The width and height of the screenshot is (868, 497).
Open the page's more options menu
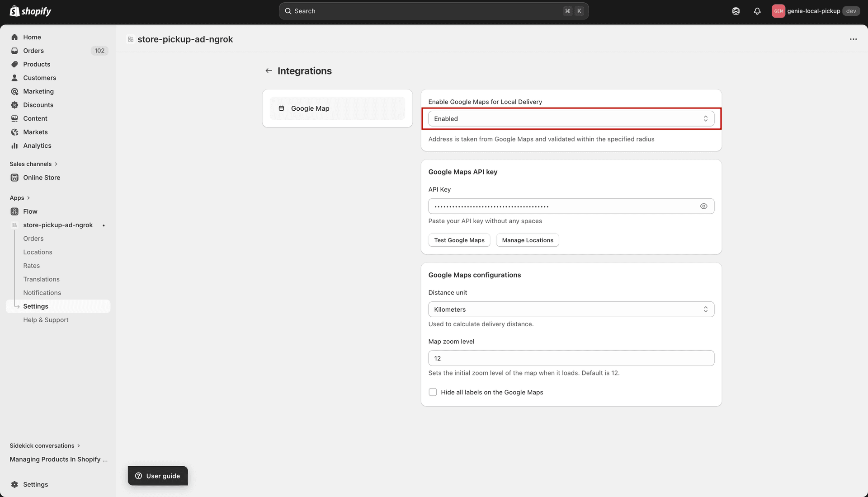[x=854, y=39]
